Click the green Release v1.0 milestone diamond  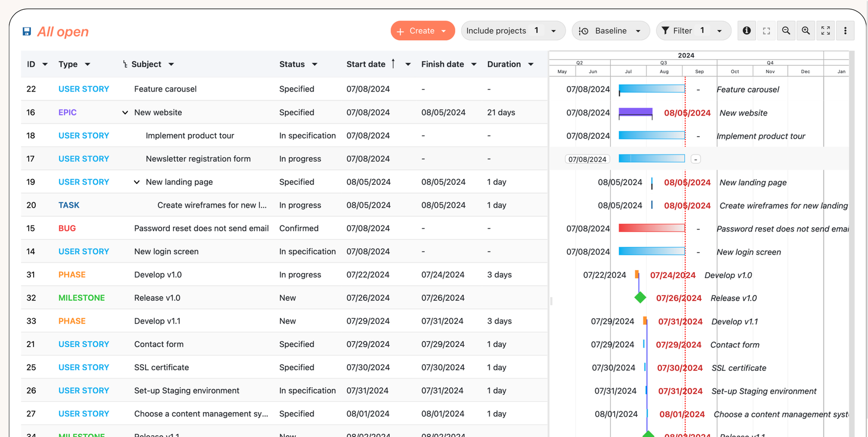[x=640, y=297]
